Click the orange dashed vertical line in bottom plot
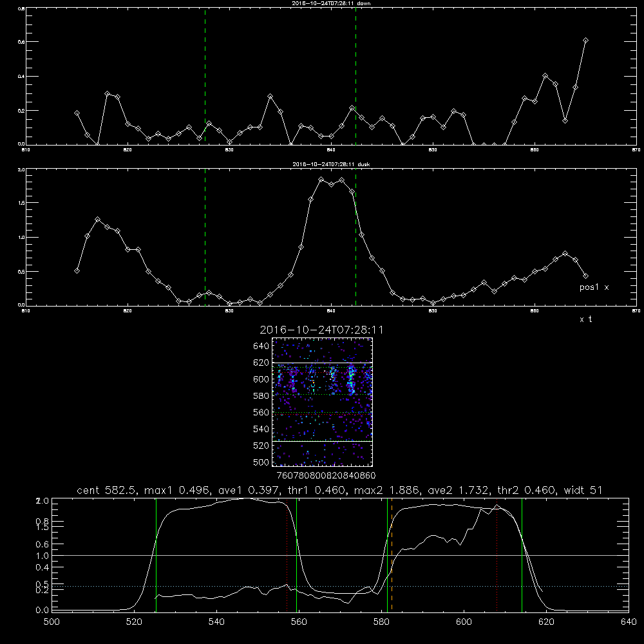This screenshot has width=644, height=644. tap(392, 555)
